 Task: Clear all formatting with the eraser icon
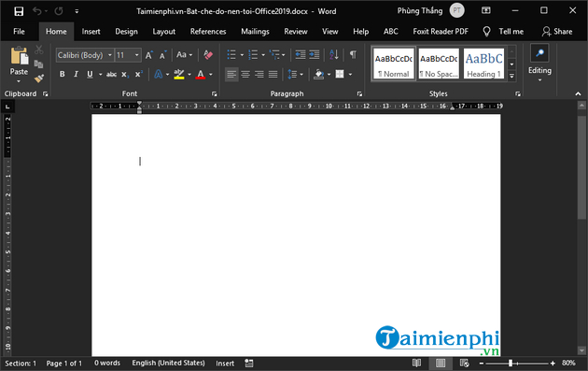coord(208,55)
